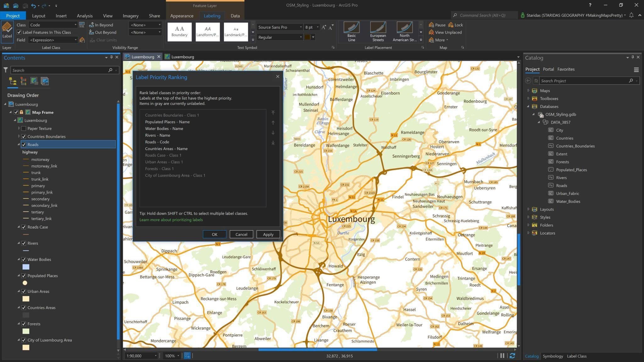This screenshot has height=362, width=644.
Task: Open the map scale 1:90,000 dropdown
Action: tap(155, 356)
